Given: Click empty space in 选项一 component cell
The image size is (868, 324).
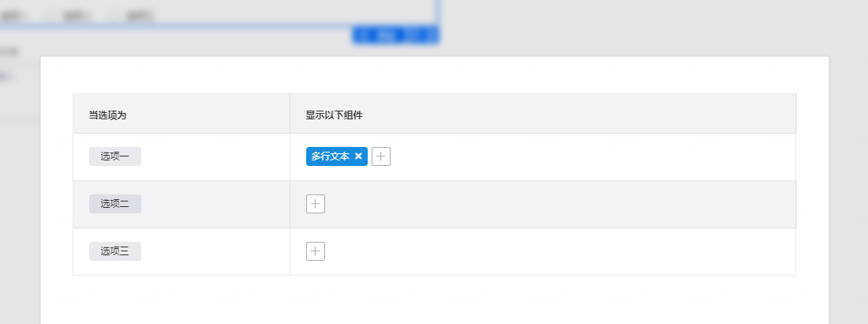Looking at the screenshot, I should [593, 156].
